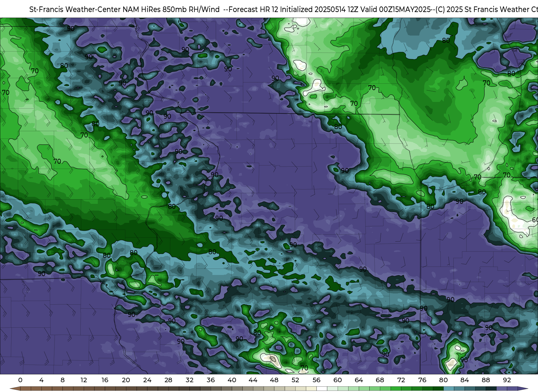The width and height of the screenshot is (538, 392).
Task: Click the "76" color scale tick label
Action: (422, 380)
